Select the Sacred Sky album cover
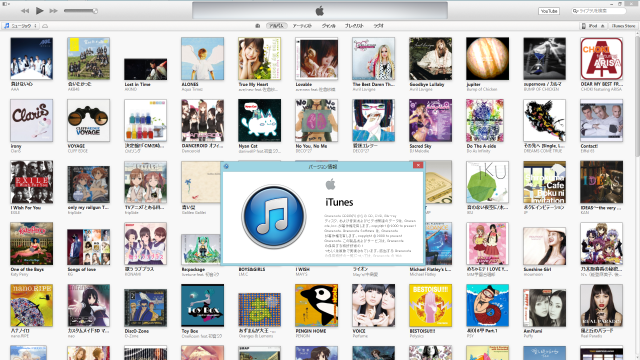Image resolution: width=640 pixels, height=360 pixels. [431, 120]
